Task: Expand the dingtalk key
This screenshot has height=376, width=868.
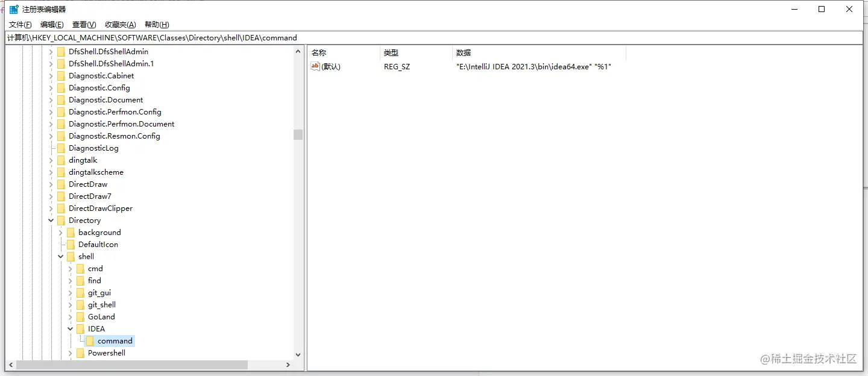Action: [51, 160]
